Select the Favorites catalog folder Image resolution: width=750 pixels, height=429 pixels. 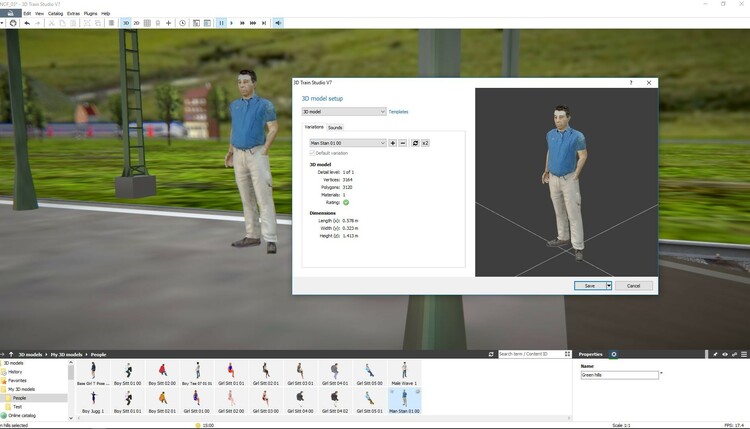click(x=17, y=380)
